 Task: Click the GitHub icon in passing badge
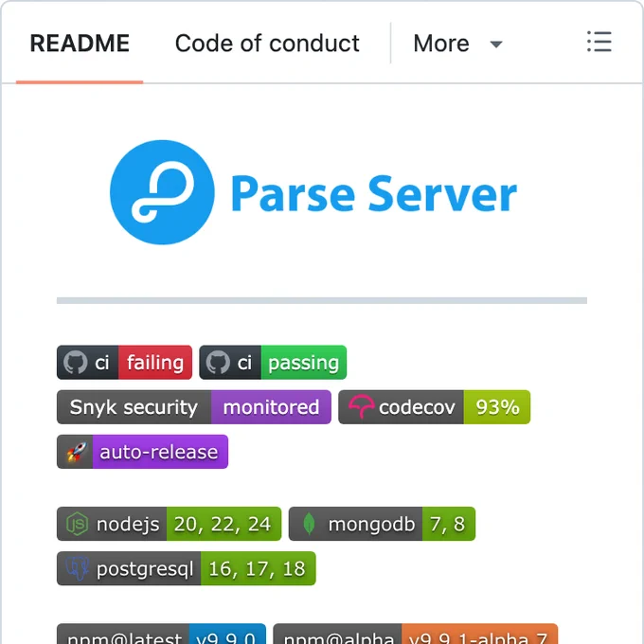tap(218, 362)
